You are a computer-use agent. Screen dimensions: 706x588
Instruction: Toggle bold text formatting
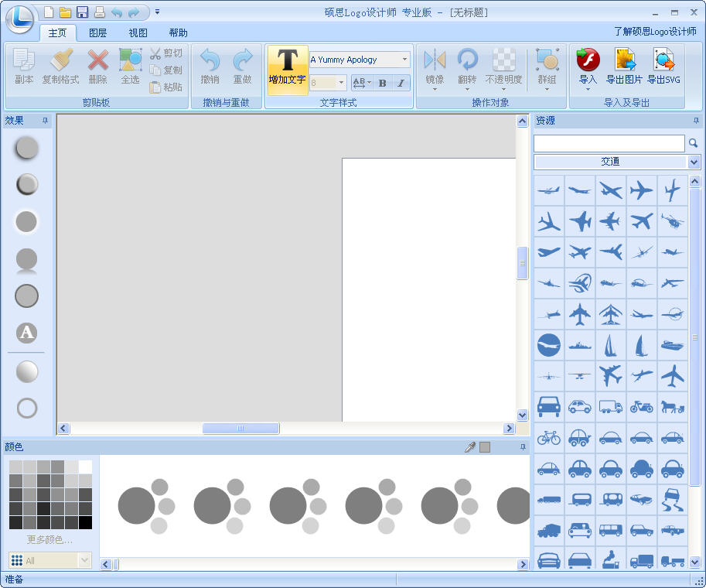pos(382,83)
